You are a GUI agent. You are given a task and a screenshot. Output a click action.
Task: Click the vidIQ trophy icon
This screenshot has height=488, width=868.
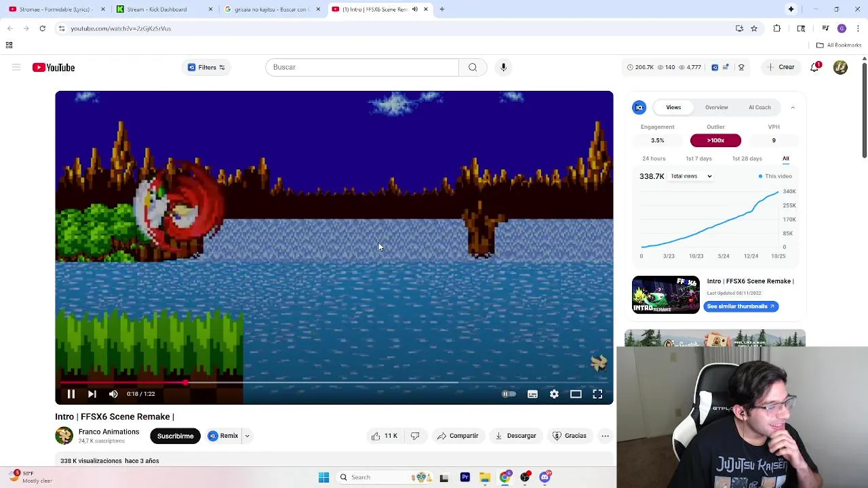click(x=741, y=67)
